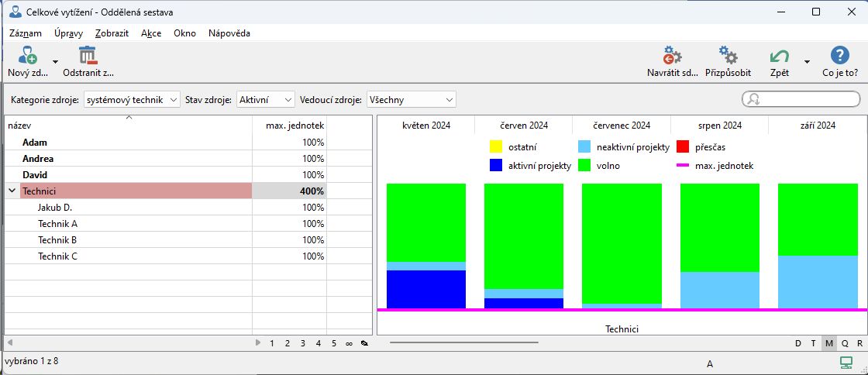Click the horizontal slider below the chart
Image resolution: width=868 pixels, height=375 pixels.
tap(463, 342)
